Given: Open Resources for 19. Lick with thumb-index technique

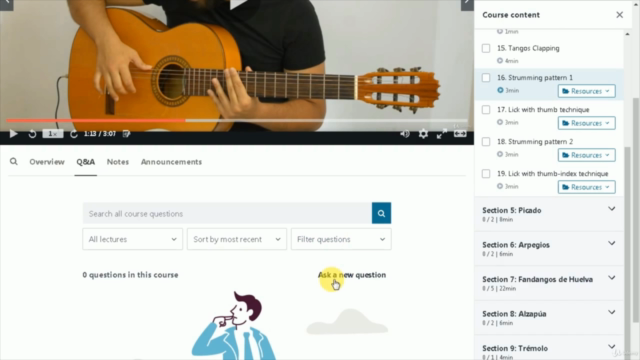Looking at the screenshot, I should (x=587, y=187).
